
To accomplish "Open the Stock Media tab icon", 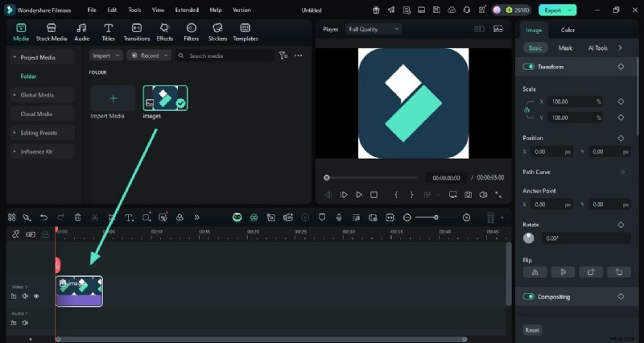I will pos(52,28).
